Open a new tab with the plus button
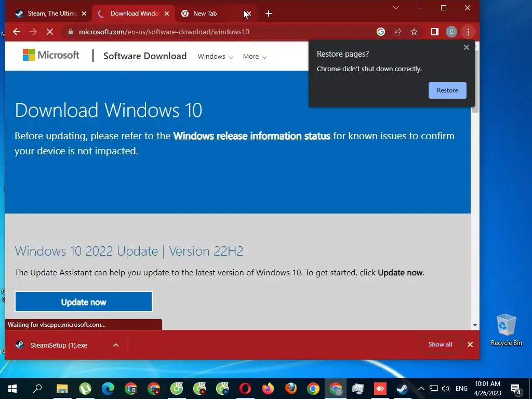532x399 pixels. (269, 14)
